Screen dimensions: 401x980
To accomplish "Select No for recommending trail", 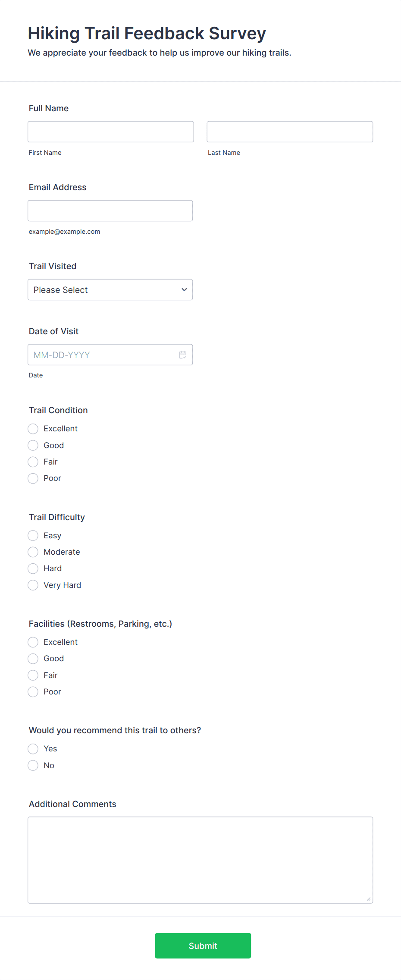I will [33, 766].
